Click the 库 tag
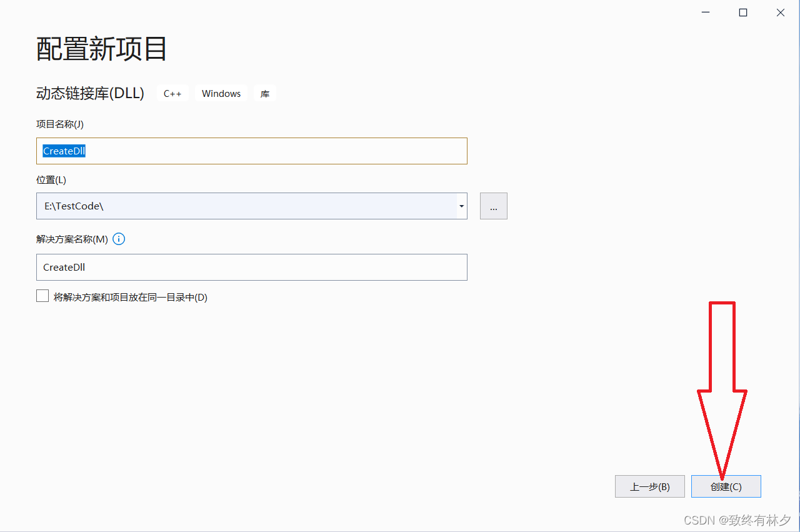800x532 pixels. coord(265,94)
